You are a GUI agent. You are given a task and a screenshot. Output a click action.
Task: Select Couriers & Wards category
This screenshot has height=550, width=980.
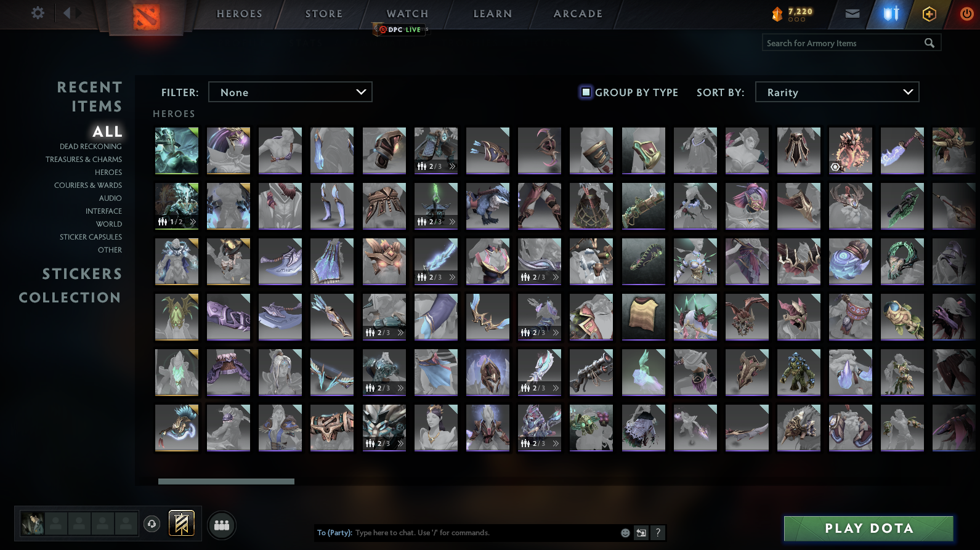pos(88,185)
